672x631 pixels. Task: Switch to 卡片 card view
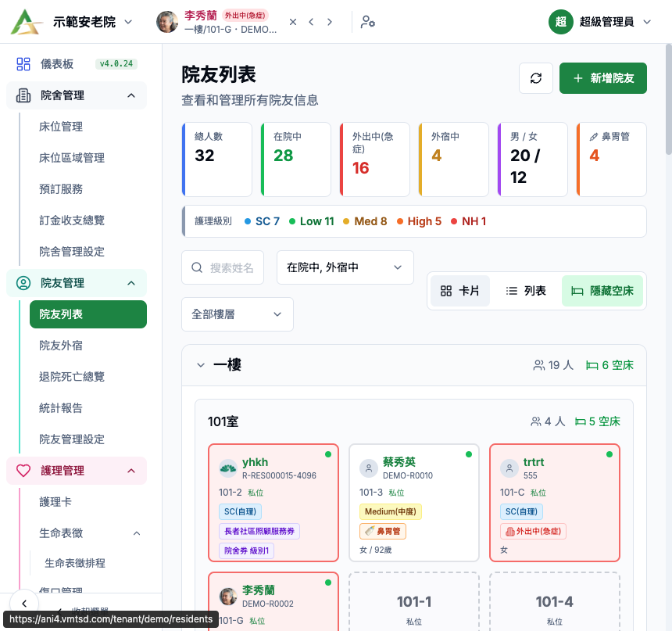click(460, 291)
